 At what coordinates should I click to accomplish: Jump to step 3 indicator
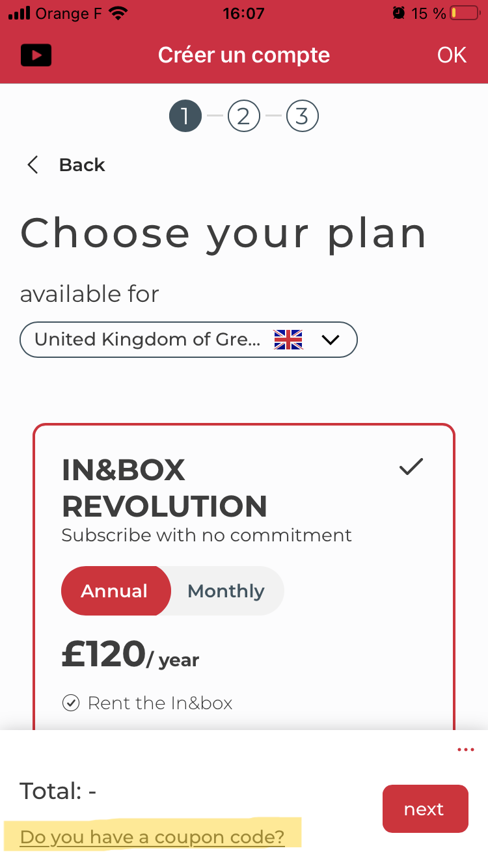(302, 116)
